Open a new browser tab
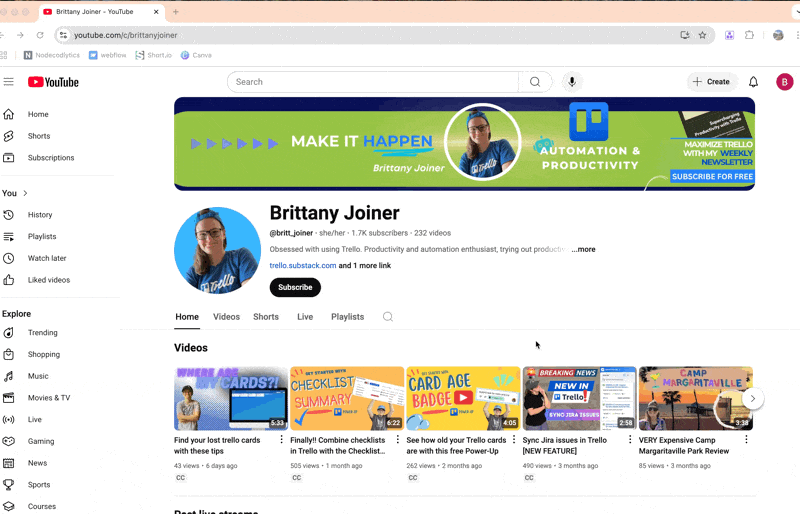Image resolution: width=800 pixels, height=514 pixels. tap(176, 12)
